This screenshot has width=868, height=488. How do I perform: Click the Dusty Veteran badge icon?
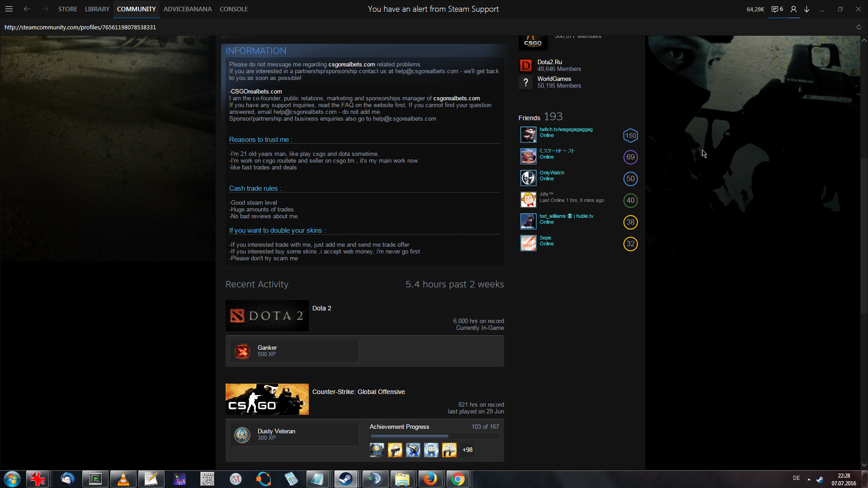coord(242,435)
